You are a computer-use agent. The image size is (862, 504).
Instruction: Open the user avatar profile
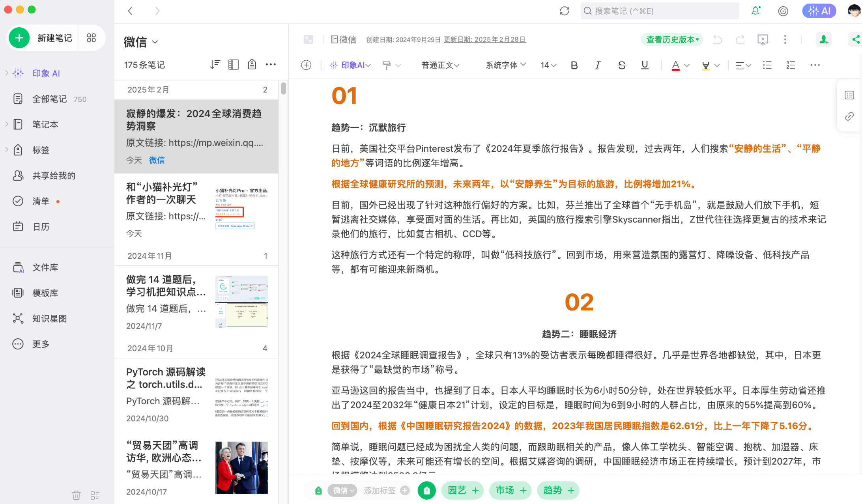pos(854,11)
